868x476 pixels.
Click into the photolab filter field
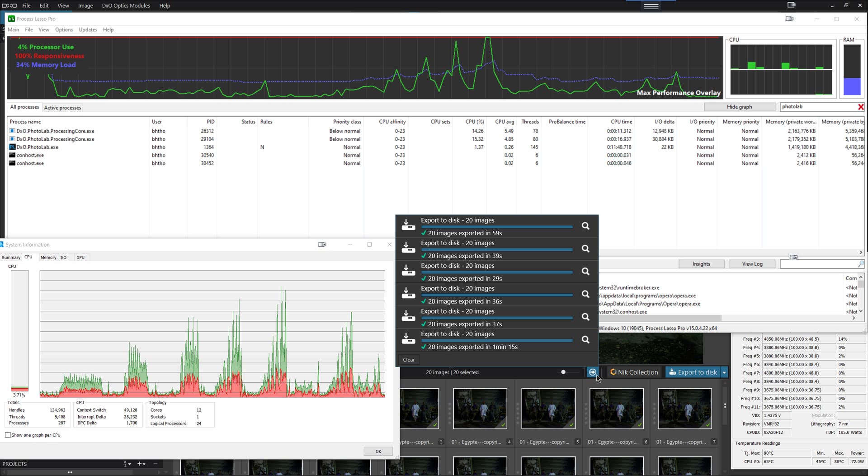[818, 107]
